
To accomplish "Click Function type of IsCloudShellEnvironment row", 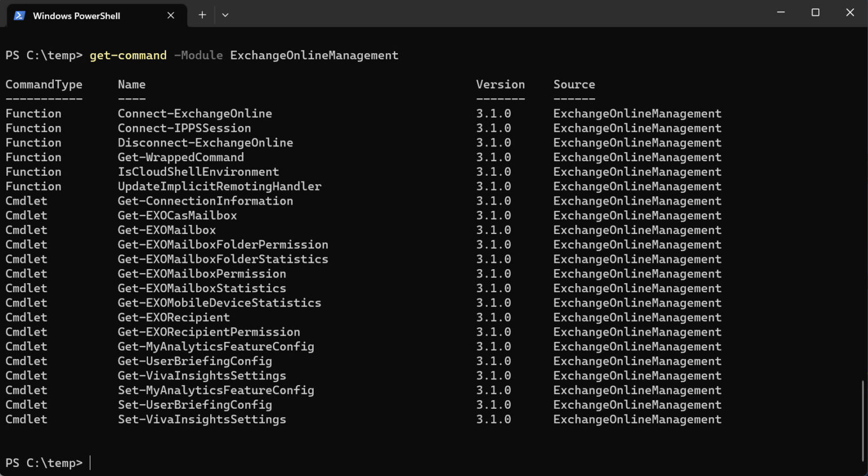I will [x=33, y=172].
